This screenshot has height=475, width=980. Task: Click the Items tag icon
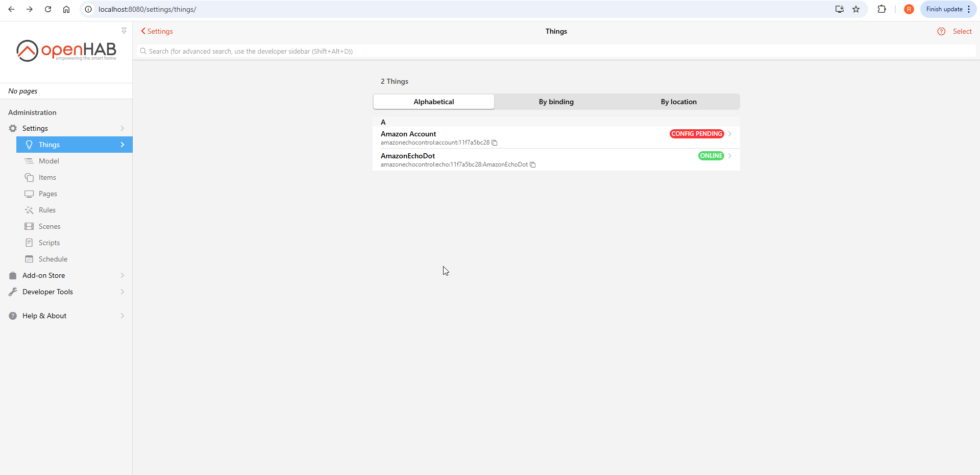click(x=29, y=177)
